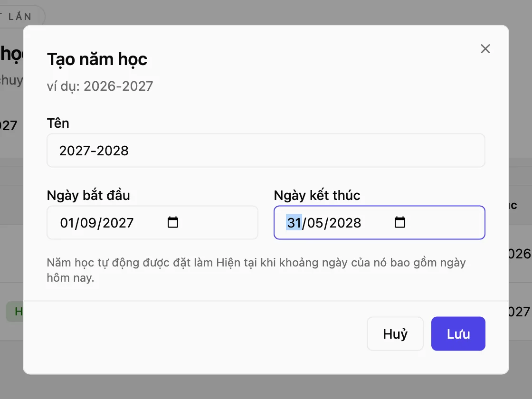Select the day segment 31 in end date
Viewport: 532px width, 399px height.
coord(294,223)
